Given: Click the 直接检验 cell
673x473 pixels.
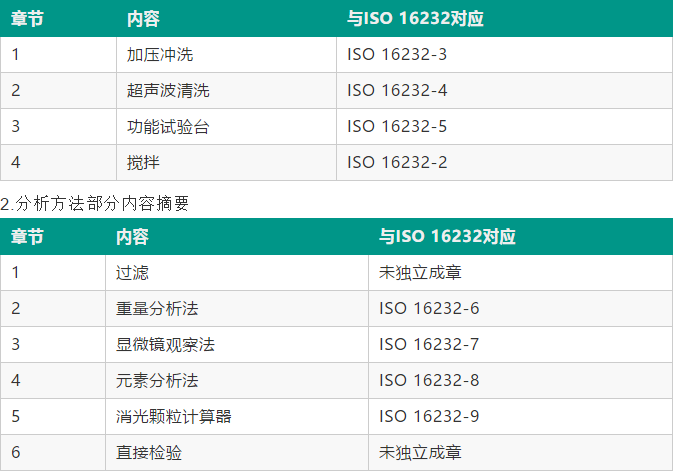Looking at the screenshot, I should (x=237, y=453).
